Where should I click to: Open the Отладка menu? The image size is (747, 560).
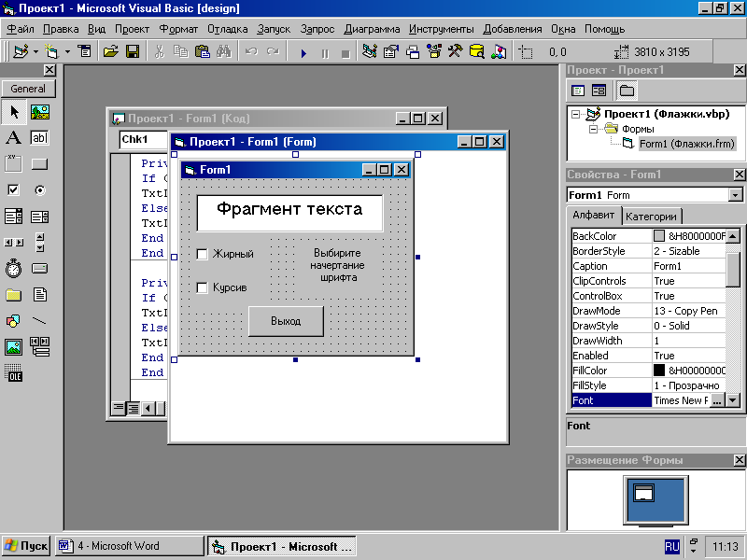[x=227, y=29]
